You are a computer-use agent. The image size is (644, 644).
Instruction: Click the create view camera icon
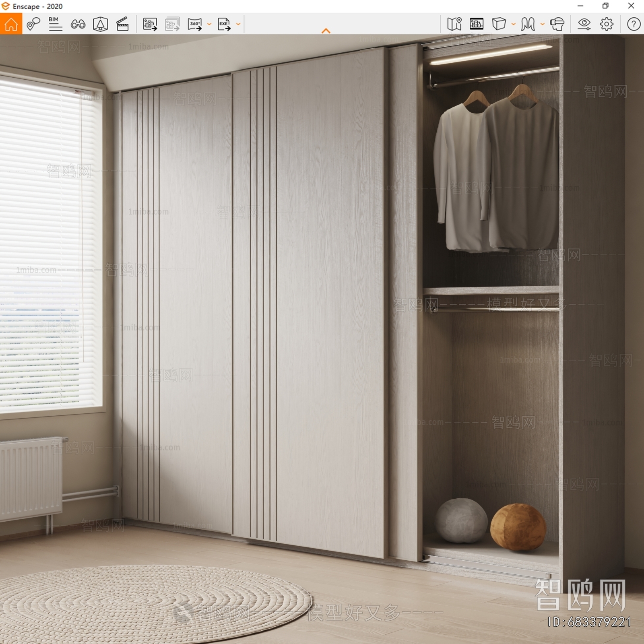(100, 24)
